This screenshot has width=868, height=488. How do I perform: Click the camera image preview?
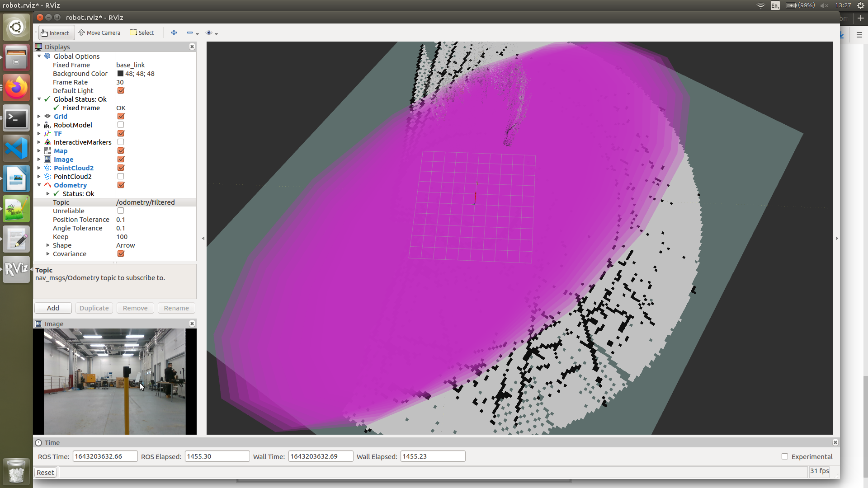(x=114, y=381)
